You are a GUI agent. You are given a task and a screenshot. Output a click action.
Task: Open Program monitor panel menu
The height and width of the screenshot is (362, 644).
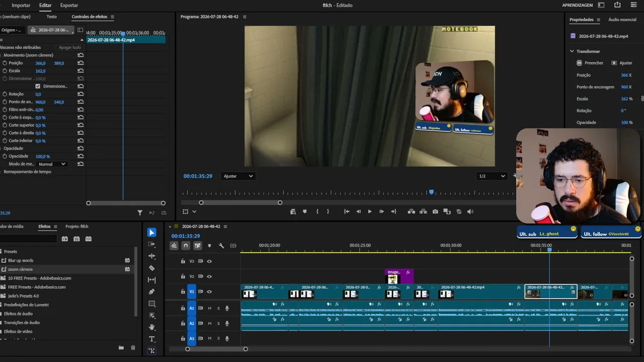coord(245,17)
